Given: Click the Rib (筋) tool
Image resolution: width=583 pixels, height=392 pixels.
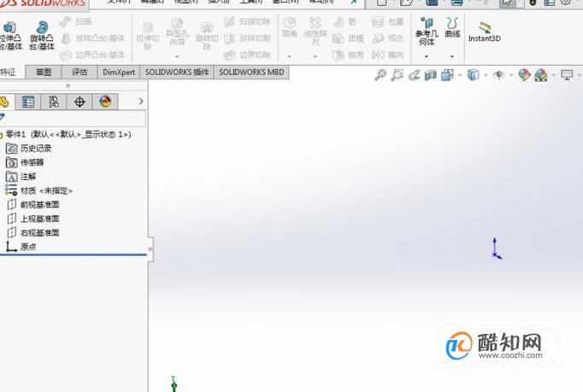Looking at the screenshot, I should (345, 21).
